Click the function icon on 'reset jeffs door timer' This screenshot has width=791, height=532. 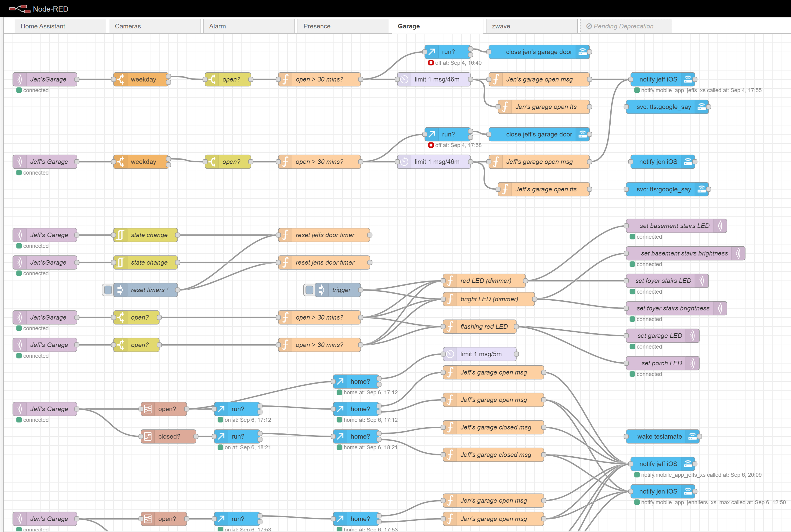[285, 235]
